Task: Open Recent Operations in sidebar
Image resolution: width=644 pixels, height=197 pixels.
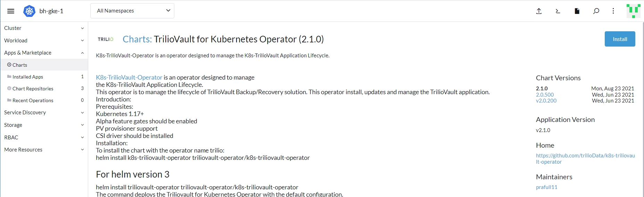Action: (33, 100)
